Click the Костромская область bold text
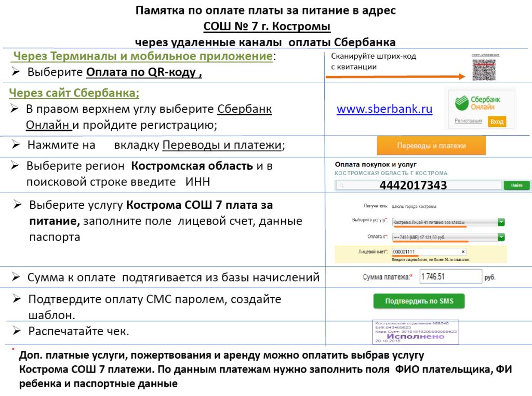Viewport: 532px width, 396px height. tap(192, 166)
